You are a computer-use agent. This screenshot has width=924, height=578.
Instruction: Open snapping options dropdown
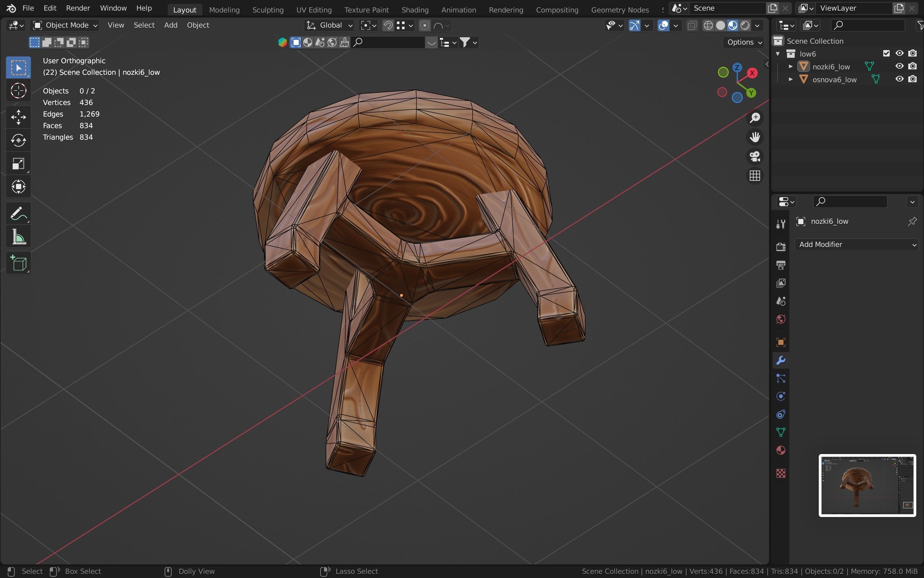coord(405,25)
